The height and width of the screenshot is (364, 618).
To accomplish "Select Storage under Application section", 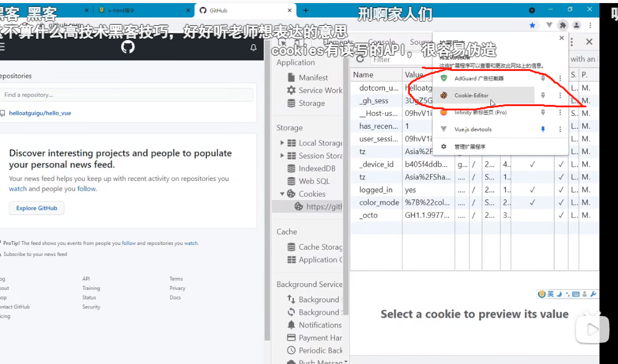I will (x=306, y=103).
